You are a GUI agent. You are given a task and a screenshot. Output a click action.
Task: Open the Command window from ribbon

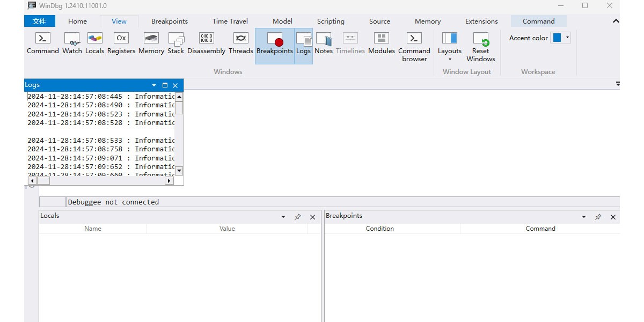(x=42, y=43)
